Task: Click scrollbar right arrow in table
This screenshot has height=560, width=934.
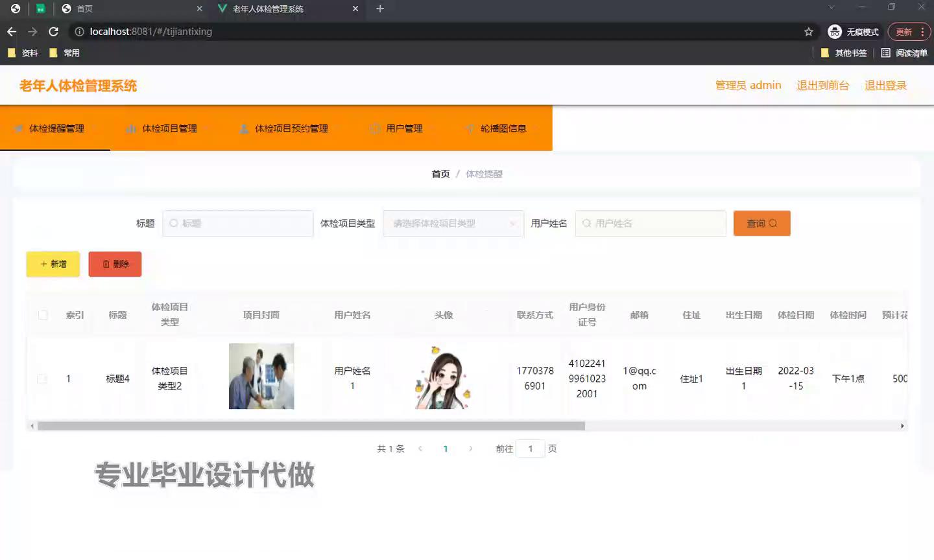Action: pos(902,426)
